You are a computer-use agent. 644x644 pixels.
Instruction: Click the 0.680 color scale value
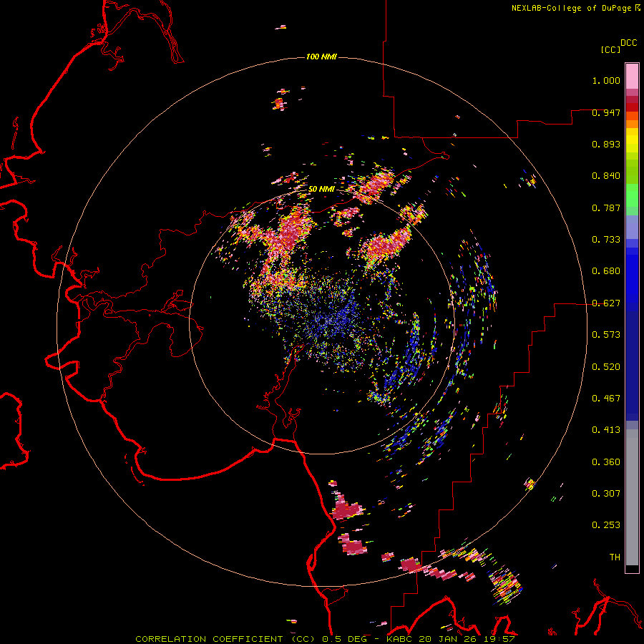coord(606,271)
